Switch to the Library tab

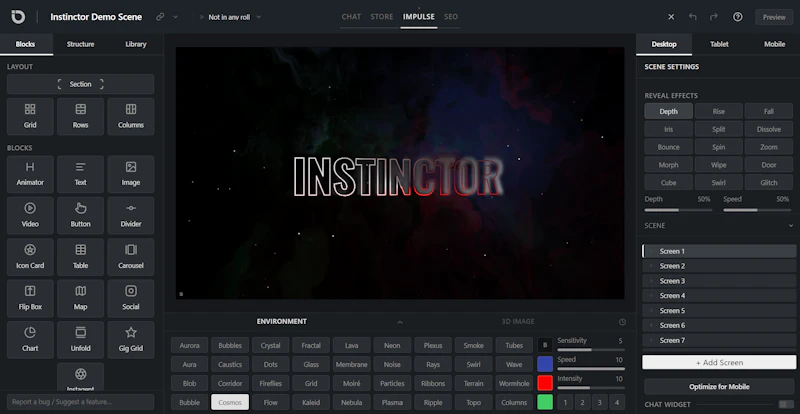coord(136,44)
